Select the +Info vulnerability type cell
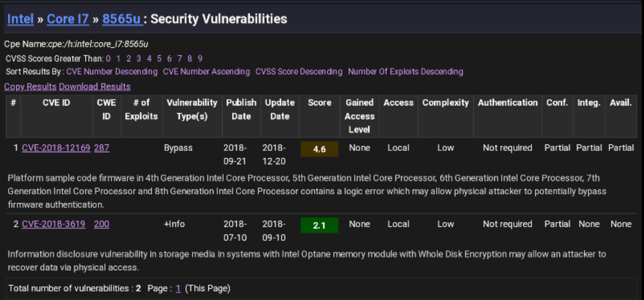Viewport: 644px width, 300px height. [174, 224]
